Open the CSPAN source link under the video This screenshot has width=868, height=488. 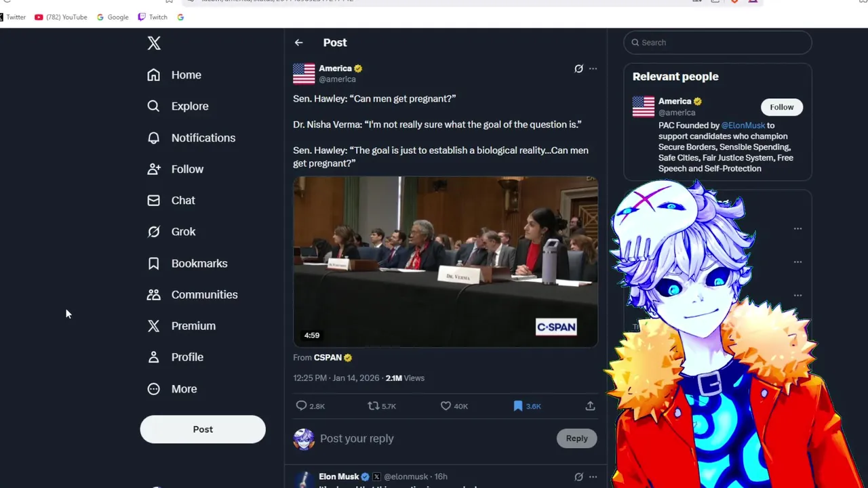pyautogui.click(x=332, y=358)
